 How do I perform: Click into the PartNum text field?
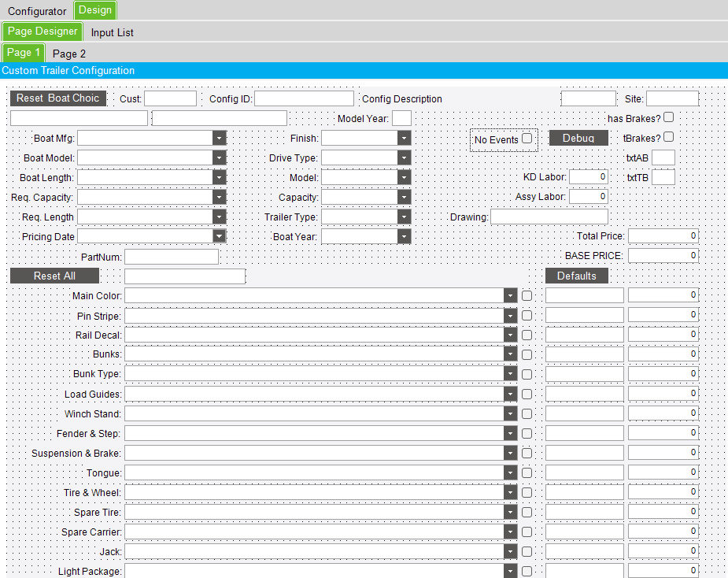(171, 257)
